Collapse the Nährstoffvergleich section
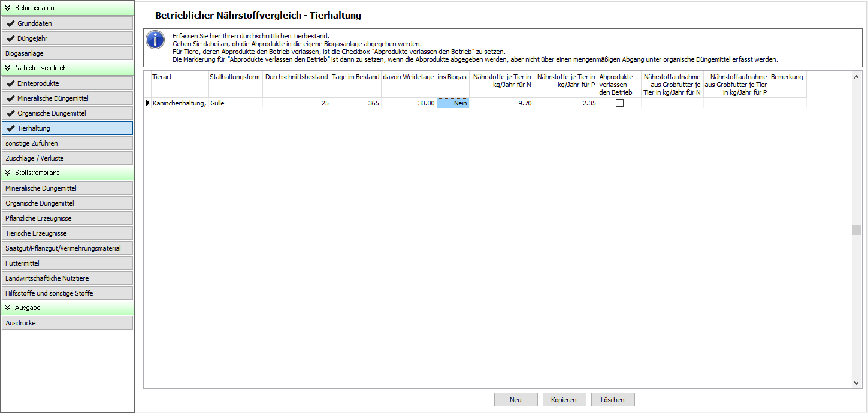The image size is (868, 413). [x=7, y=68]
